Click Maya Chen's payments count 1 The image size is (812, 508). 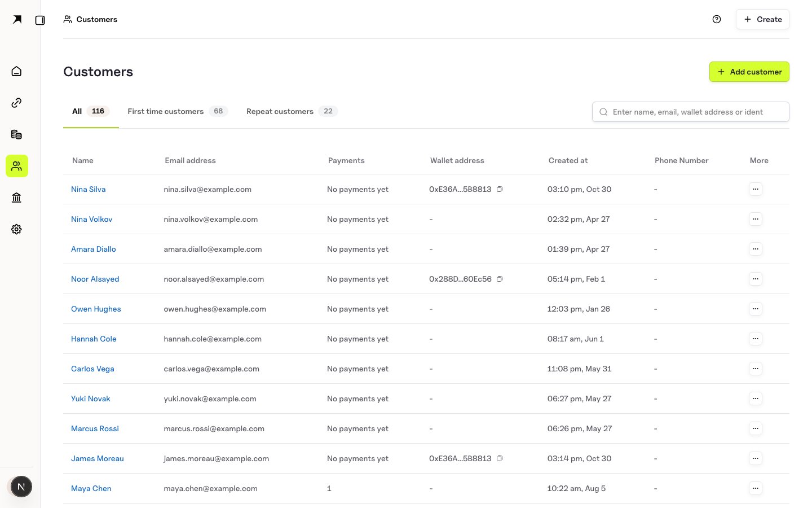tap(329, 488)
